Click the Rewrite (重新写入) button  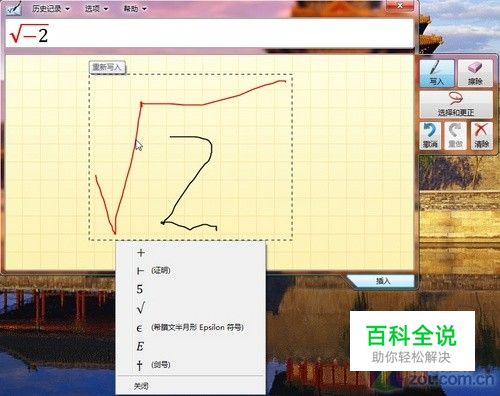click(x=107, y=68)
